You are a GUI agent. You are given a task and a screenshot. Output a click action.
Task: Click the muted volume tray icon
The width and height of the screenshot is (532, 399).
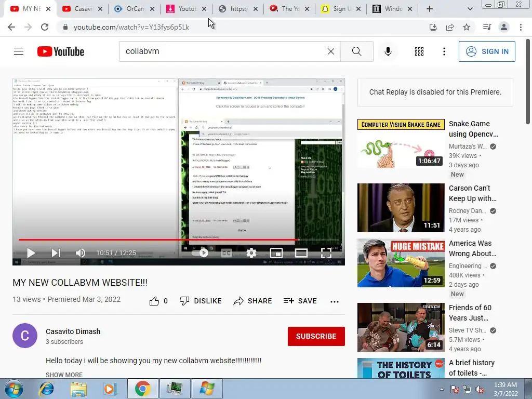pyautogui.click(x=480, y=390)
